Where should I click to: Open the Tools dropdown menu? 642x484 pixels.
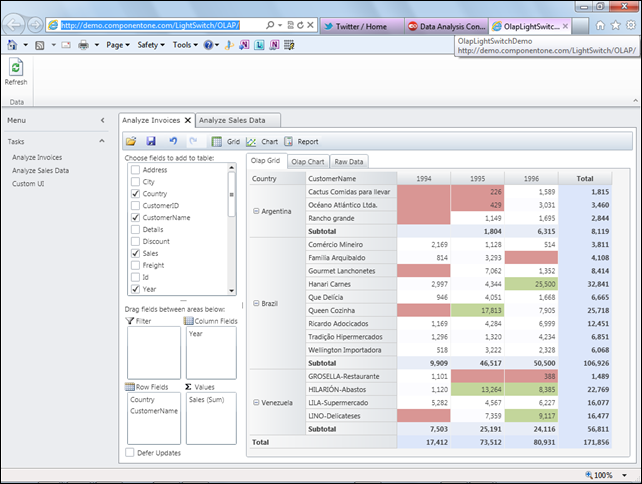pos(185,45)
